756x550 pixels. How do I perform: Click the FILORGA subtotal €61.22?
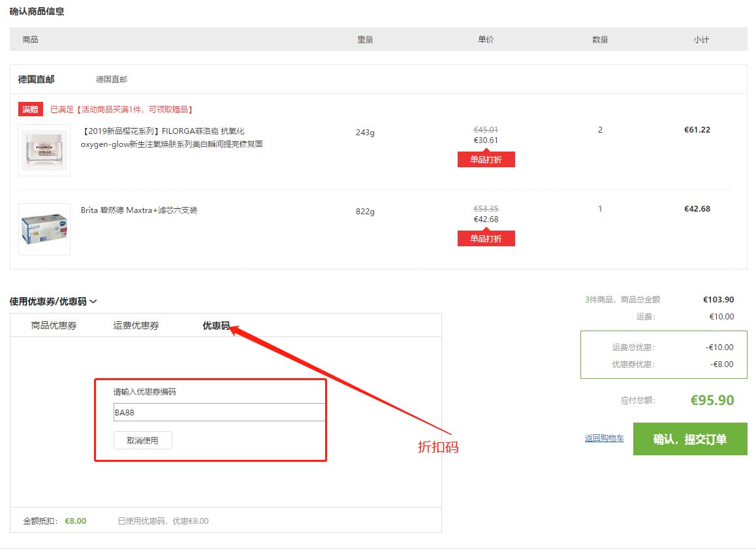(x=697, y=130)
